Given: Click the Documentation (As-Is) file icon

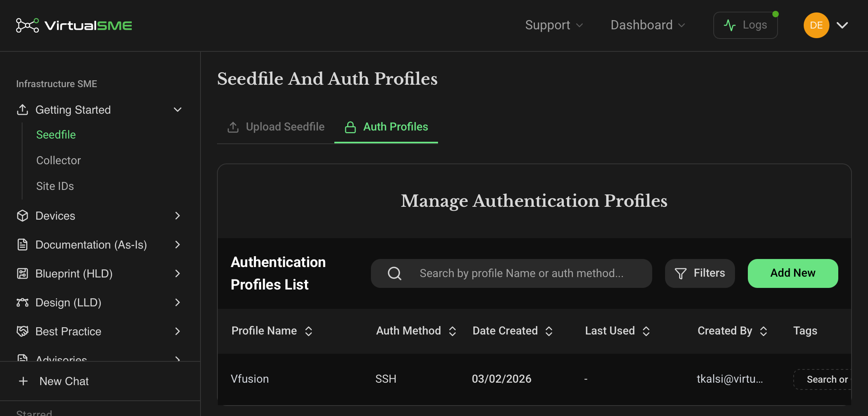Looking at the screenshot, I should (x=23, y=245).
